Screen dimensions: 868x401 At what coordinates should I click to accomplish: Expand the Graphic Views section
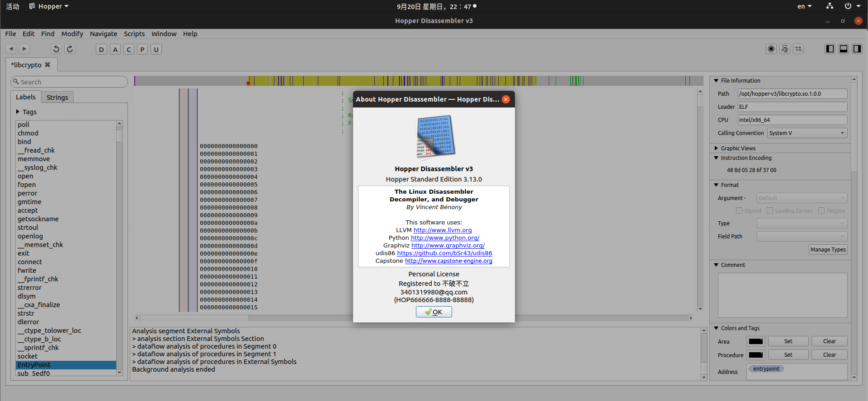pos(716,148)
